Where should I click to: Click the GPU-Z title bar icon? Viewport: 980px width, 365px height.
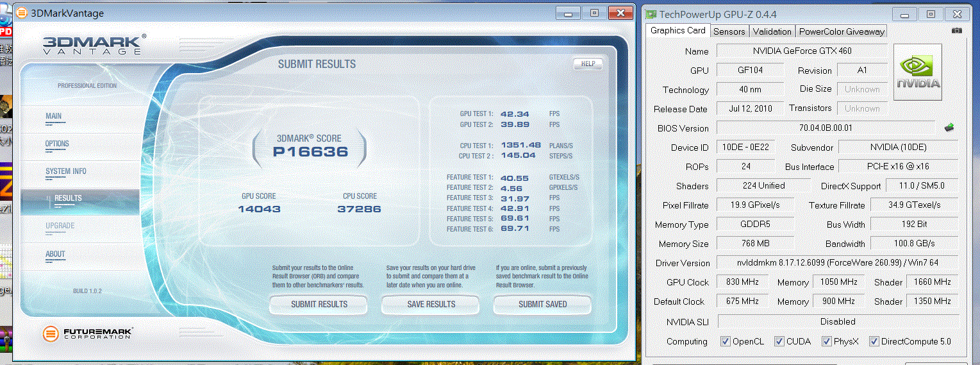tap(651, 14)
